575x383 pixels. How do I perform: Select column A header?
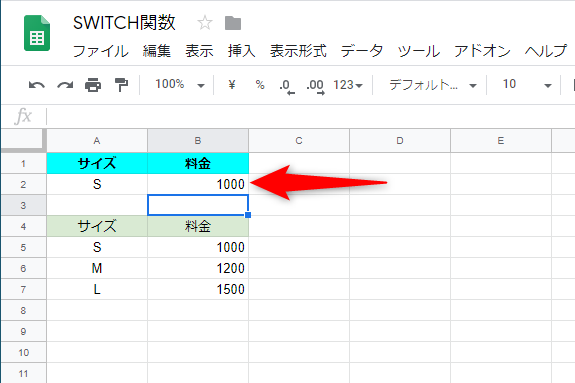click(x=97, y=141)
